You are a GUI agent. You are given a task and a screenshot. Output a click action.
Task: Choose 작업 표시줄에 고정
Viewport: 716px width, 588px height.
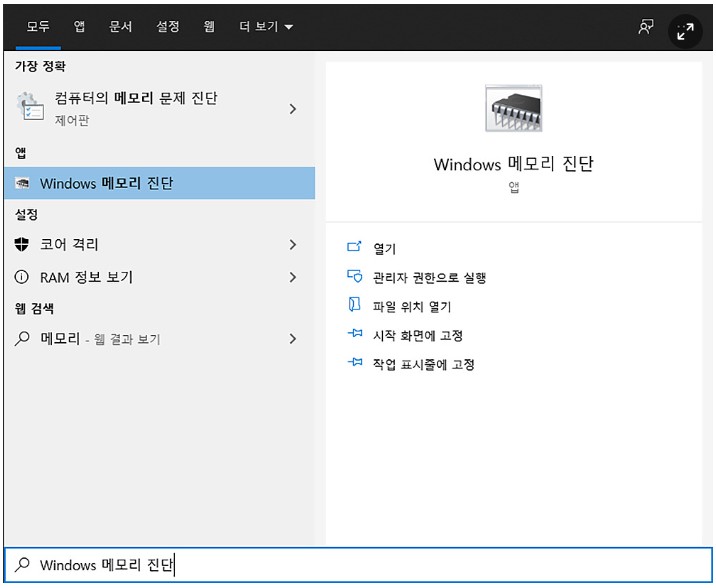(x=424, y=364)
